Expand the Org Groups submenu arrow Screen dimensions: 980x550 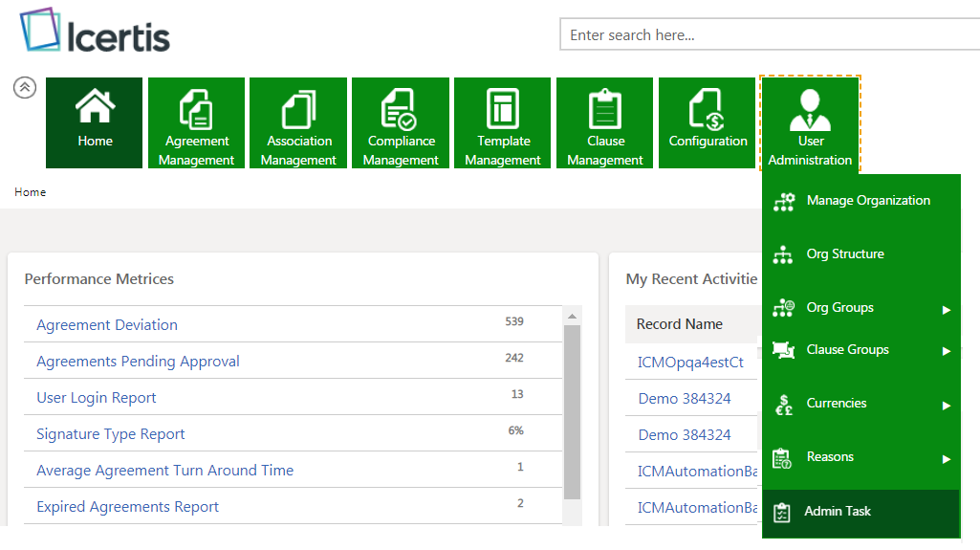(x=946, y=309)
